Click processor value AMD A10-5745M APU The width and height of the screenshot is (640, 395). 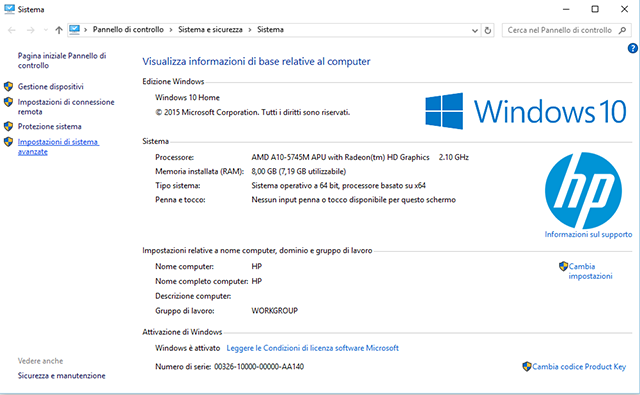tap(340, 157)
